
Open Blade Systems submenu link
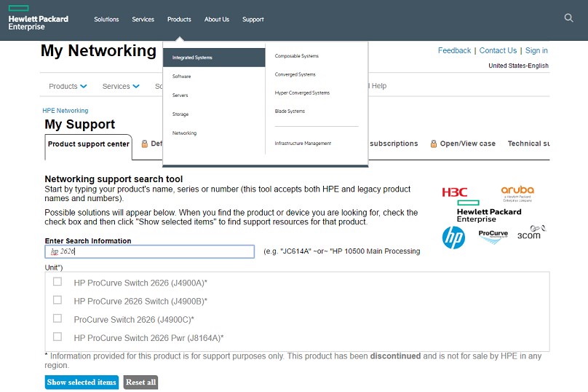pyautogui.click(x=290, y=111)
